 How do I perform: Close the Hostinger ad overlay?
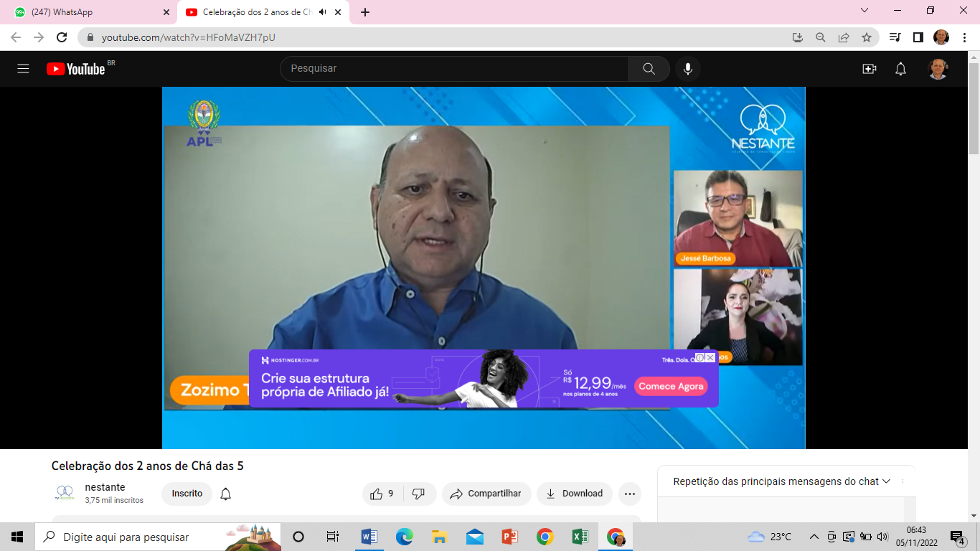[710, 357]
